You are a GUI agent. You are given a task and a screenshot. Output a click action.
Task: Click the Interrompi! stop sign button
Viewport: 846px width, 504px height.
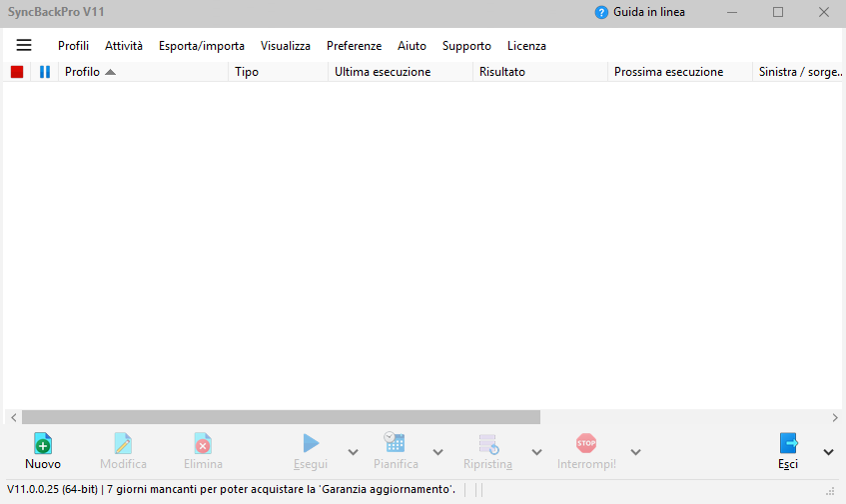pyautogui.click(x=586, y=452)
